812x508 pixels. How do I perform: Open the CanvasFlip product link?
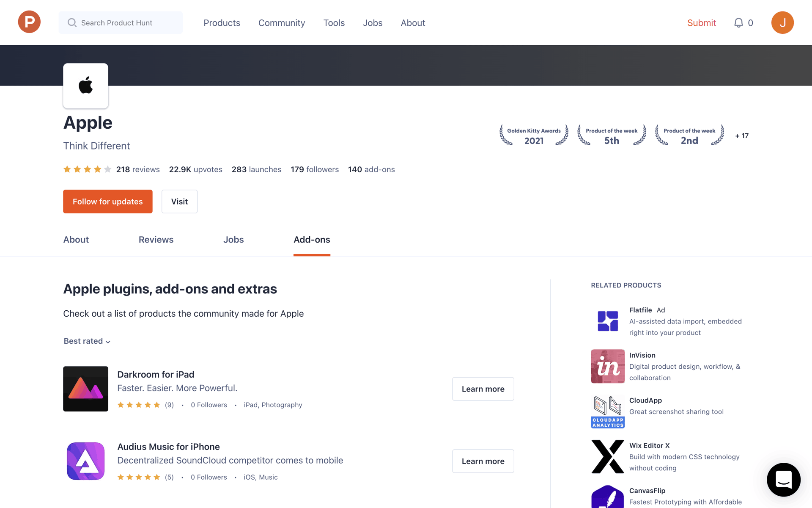647,491
